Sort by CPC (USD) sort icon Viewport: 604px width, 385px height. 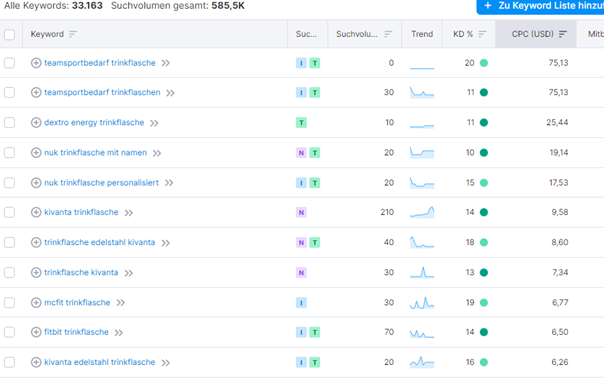coord(563,34)
